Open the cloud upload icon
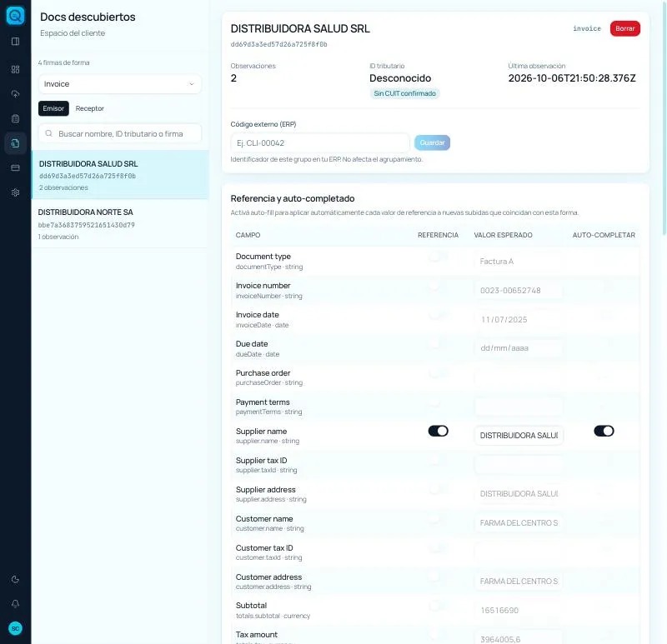The image size is (667, 644). pyautogui.click(x=15, y=94)
